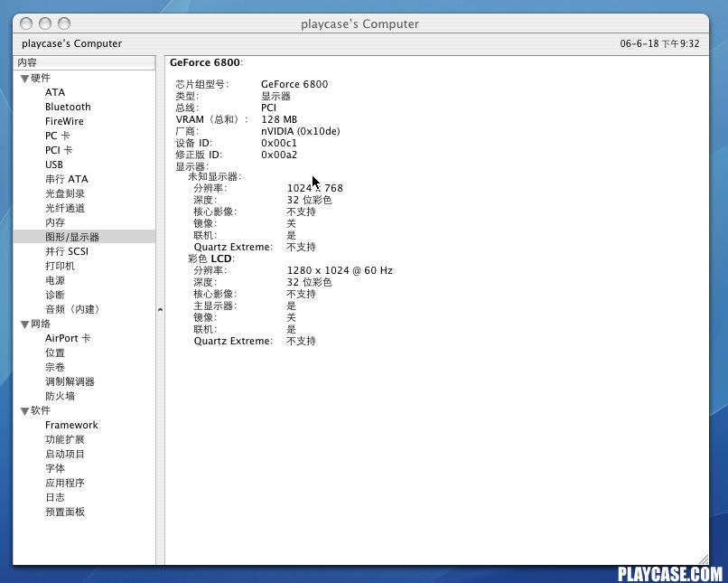Image resolution: width=728 pixels, height=583 pixels.
Task: Click the 网络 category label
Action: pyautogui.click(x=41, y=324)
